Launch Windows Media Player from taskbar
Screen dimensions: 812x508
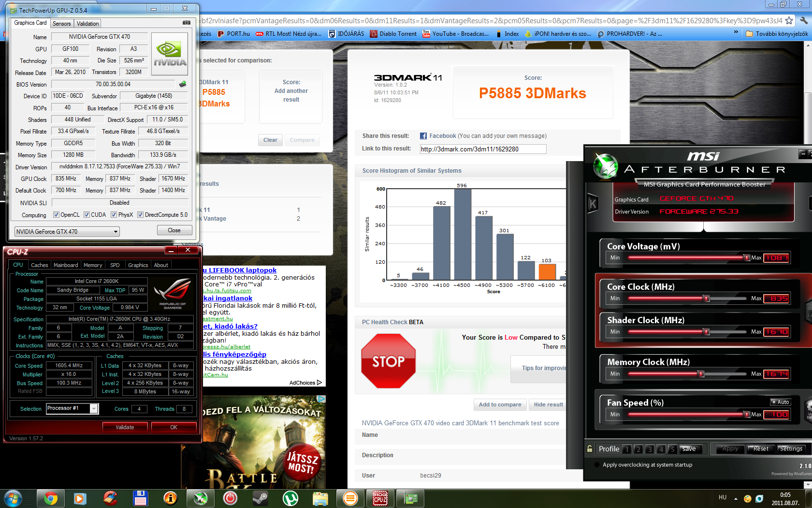[x=80, y=498]
